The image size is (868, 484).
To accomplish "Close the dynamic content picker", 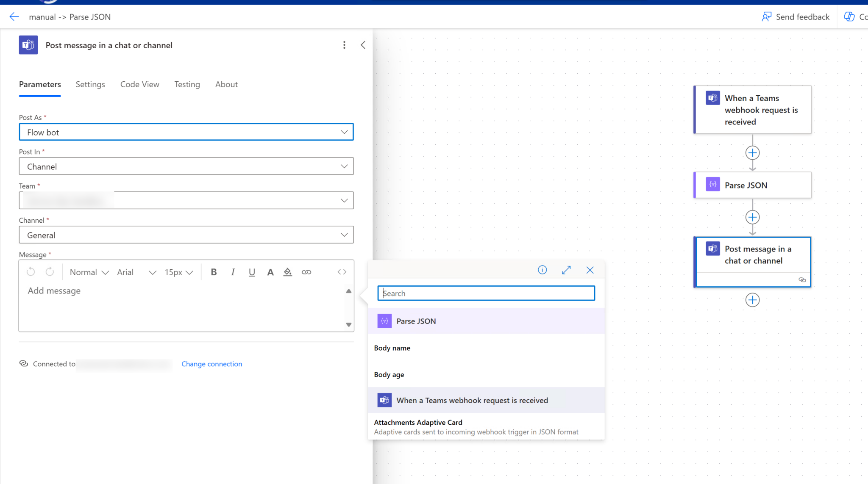I will click(x=590, y=270).
